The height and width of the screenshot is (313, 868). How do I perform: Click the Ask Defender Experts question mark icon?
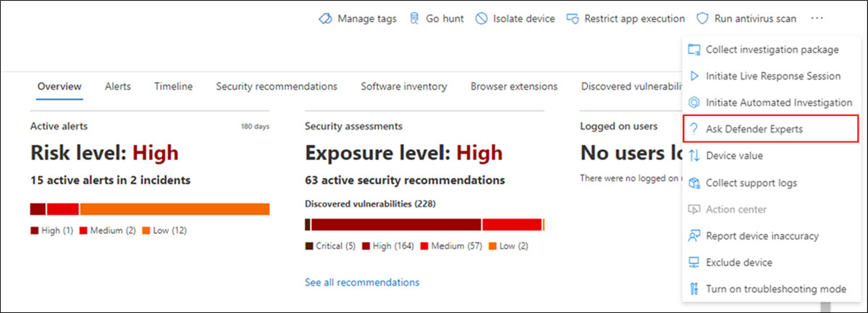pos(694,129)
